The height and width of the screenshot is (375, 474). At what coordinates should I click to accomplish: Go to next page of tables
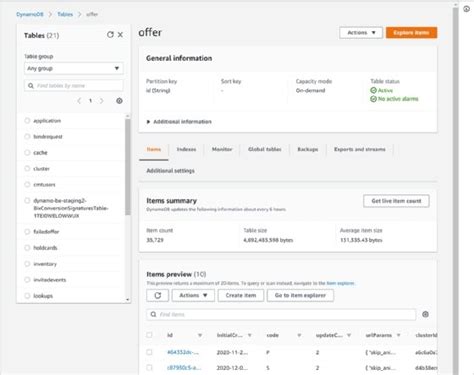[101, 101]
